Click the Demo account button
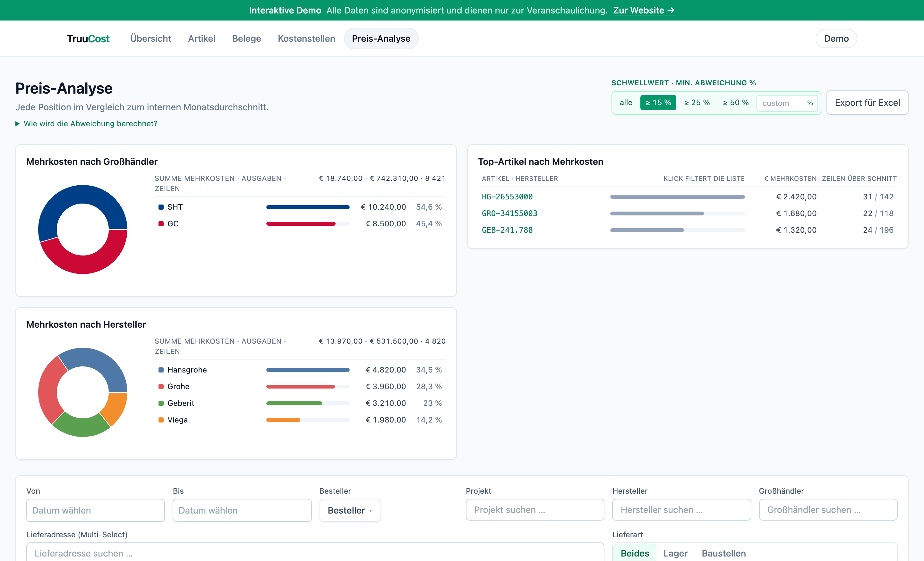The width and height of the screenshot is (924, 561). (836, 38)
